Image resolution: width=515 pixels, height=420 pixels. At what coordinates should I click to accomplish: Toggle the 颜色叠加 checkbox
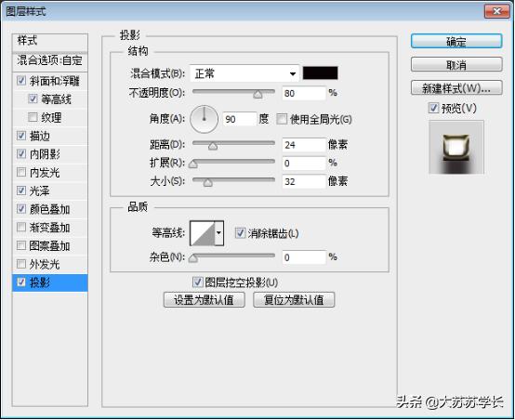pyautogui.click(x=21, y=208)
